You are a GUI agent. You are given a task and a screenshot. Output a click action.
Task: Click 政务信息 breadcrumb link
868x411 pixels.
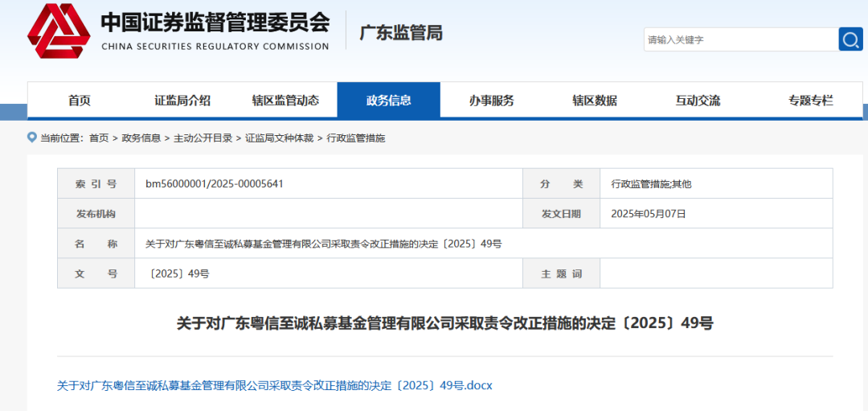(141, 138)
